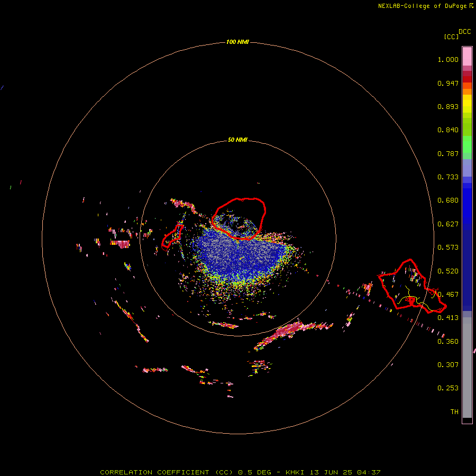Click the red-outlined island at the eastern edge

click(411, 287)
